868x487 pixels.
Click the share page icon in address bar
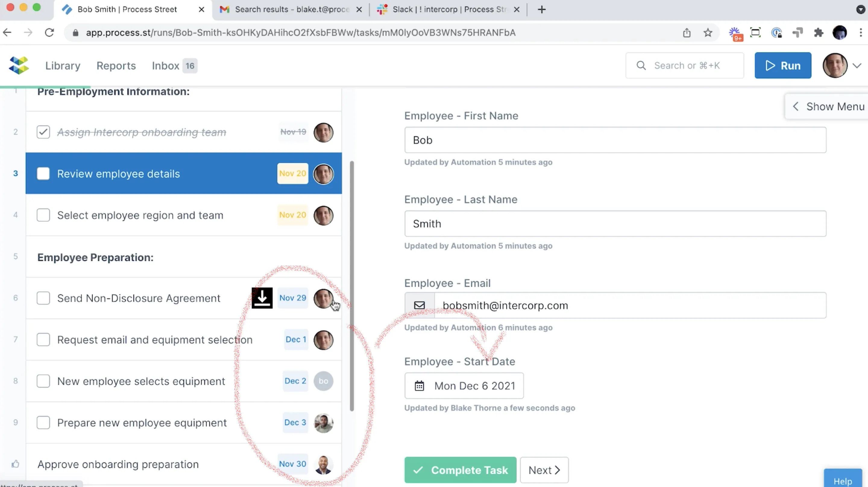(687, 33)
